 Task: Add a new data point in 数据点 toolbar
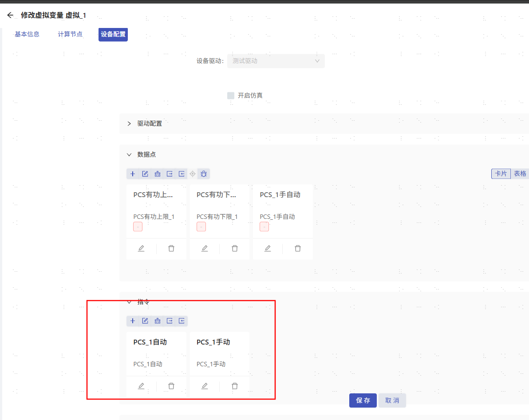coord(133,174)
